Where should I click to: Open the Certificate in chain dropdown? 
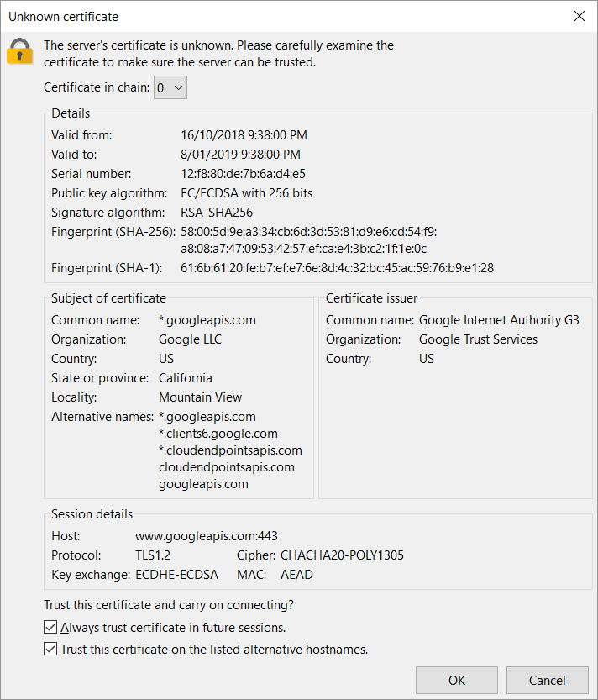tap(170, 87)
